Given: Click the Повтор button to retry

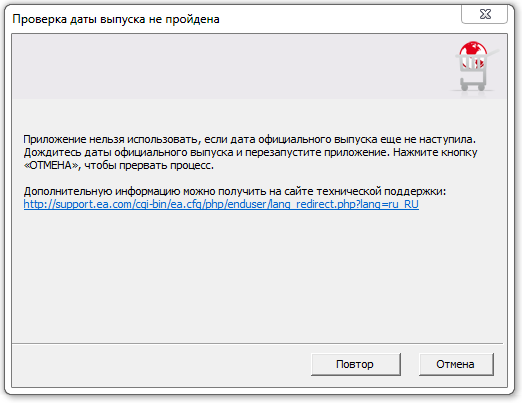Looking at the screenshot, I should [x=356, y=364].
